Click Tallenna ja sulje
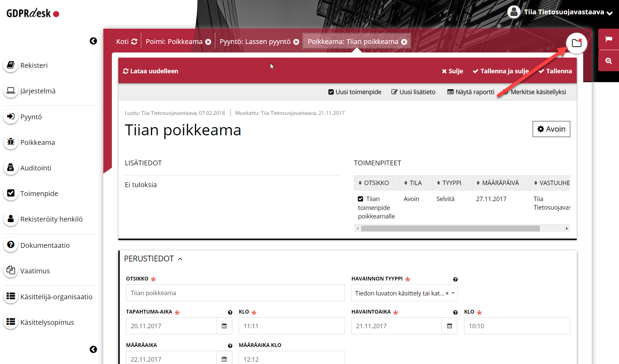Screen dimensions: 619x364 pyautogui.click(x=500, y=71)
